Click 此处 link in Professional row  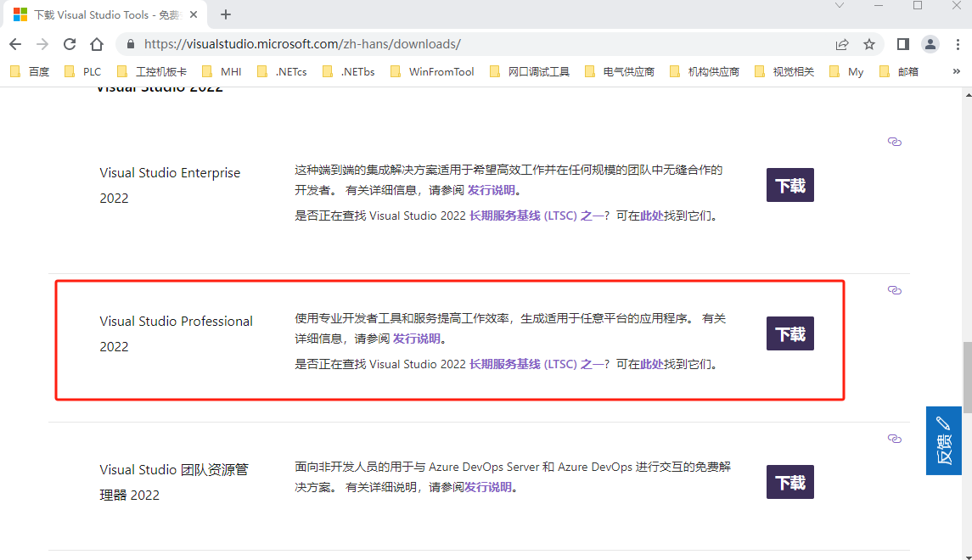click(651, 364)
